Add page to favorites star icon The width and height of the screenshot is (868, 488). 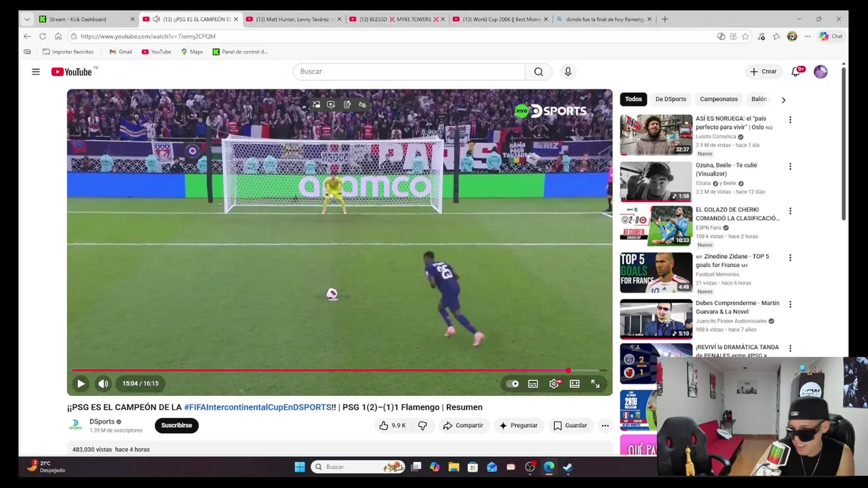[746, 37]
